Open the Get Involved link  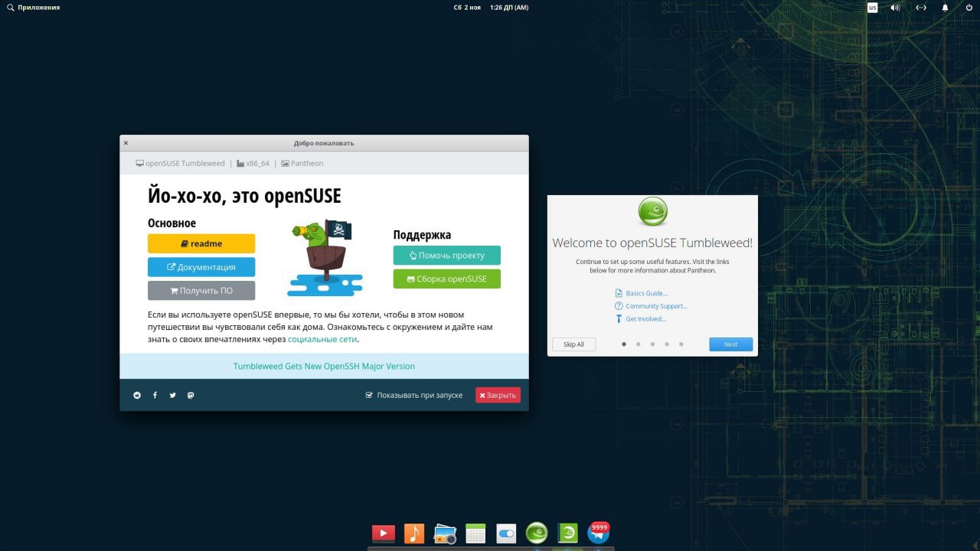tap(641, 318)
